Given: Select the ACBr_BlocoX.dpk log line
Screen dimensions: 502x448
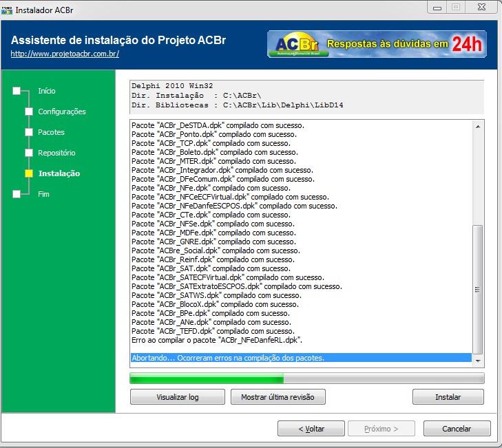Looking at the screenshot, I should (215, 304).
